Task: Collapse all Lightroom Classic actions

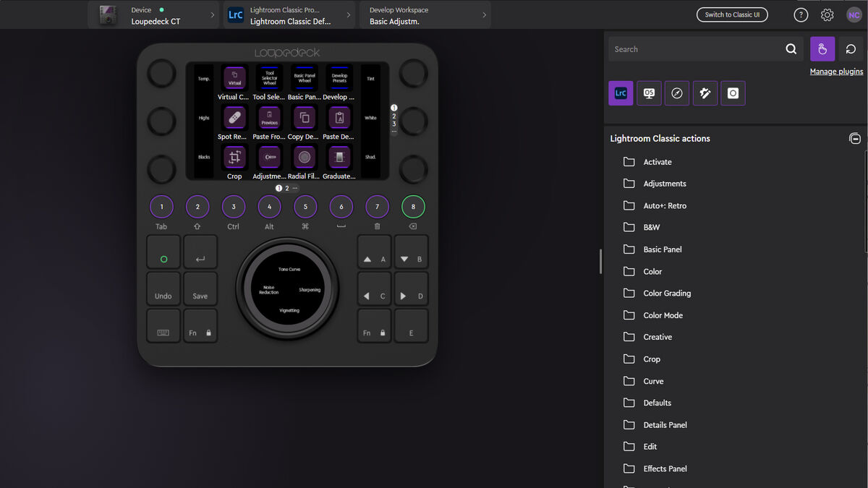Action: tap(854, 139)
